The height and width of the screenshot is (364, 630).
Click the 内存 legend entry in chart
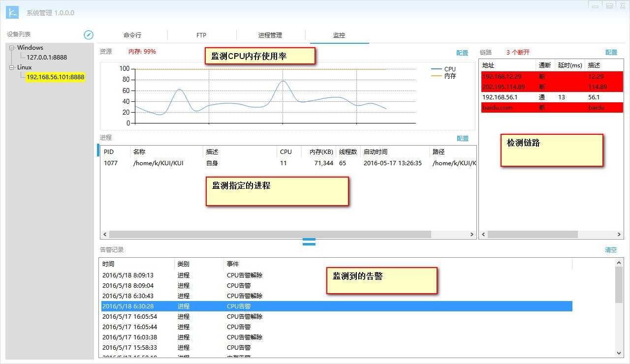coord(443,76)
